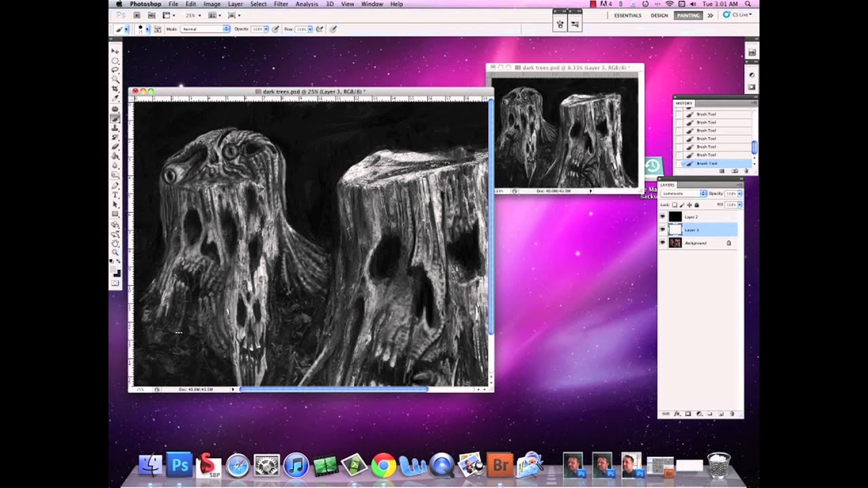
Task: Open the Trash from the Dock
Action: pos(718,465)
